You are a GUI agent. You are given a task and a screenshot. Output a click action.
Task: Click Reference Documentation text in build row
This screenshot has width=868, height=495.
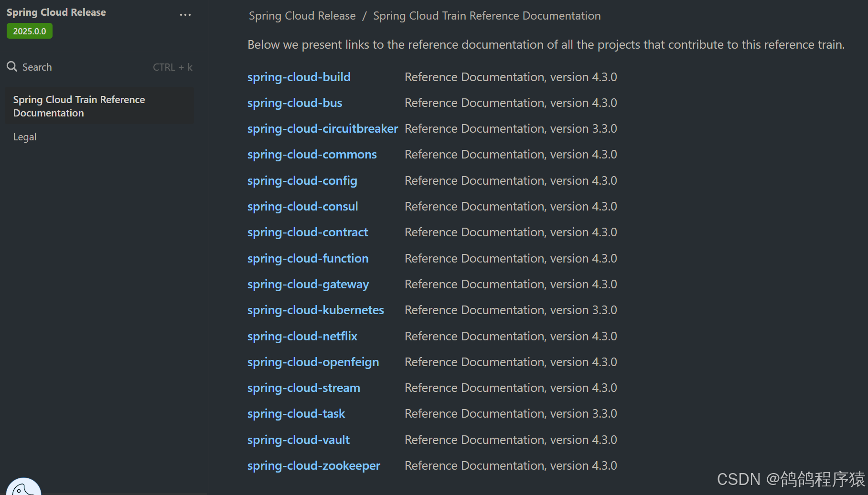(x=474, y=77)
